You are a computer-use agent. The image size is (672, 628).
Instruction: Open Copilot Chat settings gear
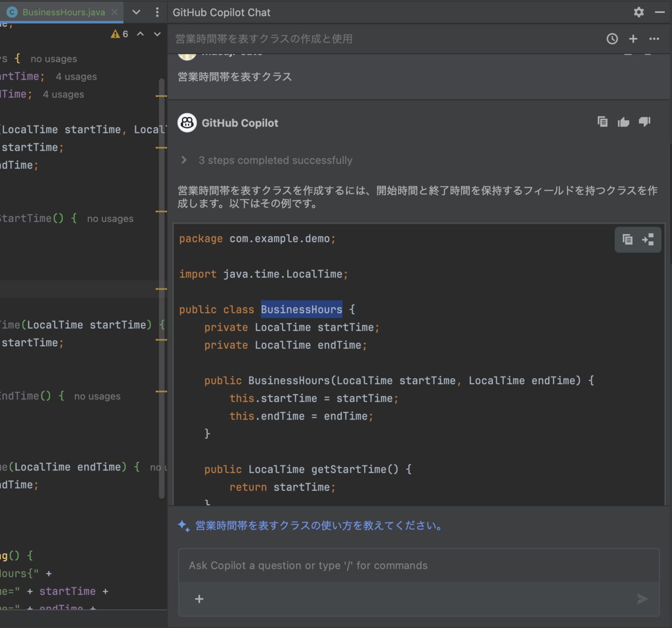(639, 12)
